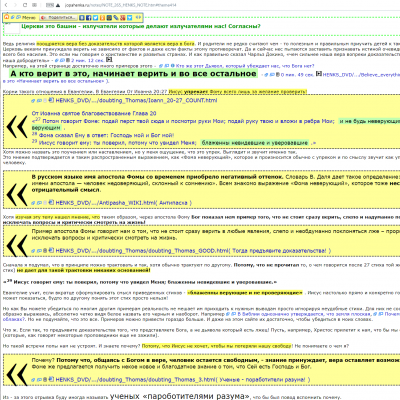Viewport: 400px width, 400px height.
Task: Open the doubting_Thomas_GOOD.html link
Action: pyautogui.click(x=193, y=251)
